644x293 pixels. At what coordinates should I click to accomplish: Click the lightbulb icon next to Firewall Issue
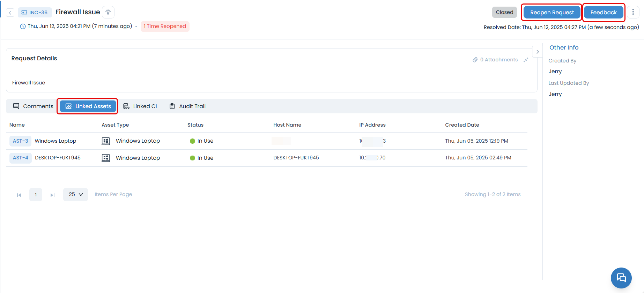108,12
